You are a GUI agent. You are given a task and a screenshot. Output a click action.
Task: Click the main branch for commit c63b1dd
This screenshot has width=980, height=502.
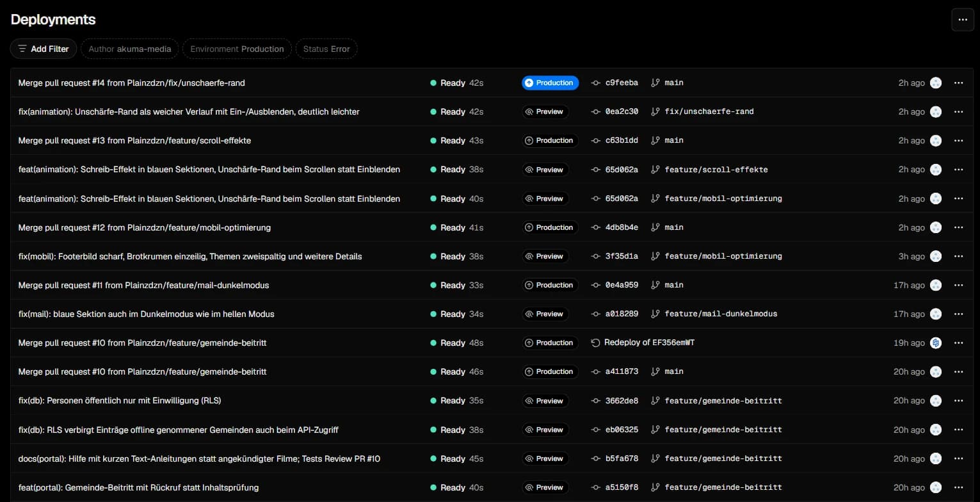(x=674, y=140)
